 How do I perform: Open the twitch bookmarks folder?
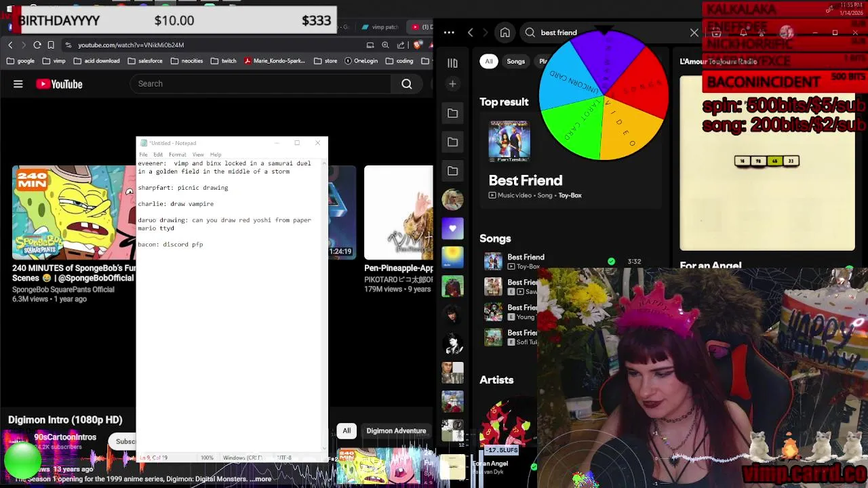point(224,60)
